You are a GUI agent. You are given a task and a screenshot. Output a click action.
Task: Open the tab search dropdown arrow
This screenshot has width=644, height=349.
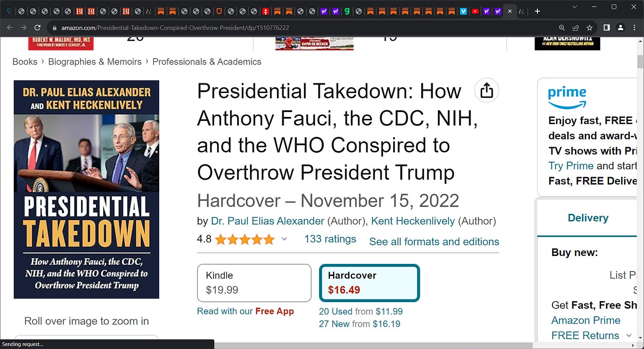[575, 7]
